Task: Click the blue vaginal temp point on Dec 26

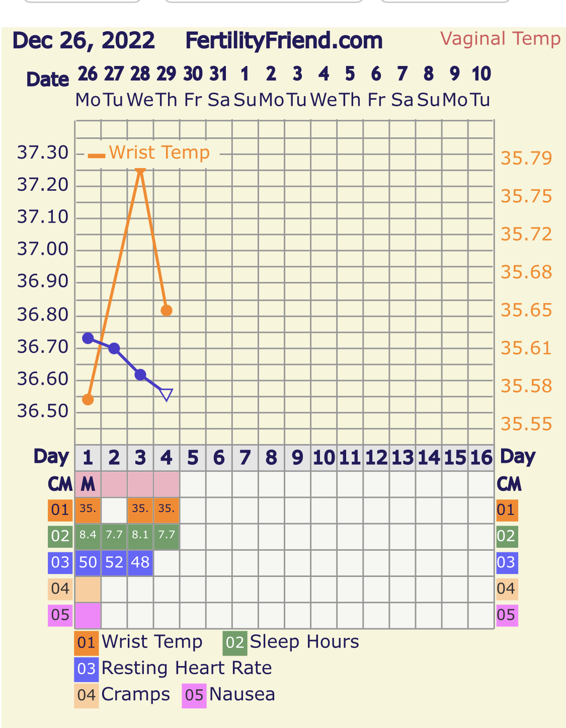Action: (x=88, y=338)
